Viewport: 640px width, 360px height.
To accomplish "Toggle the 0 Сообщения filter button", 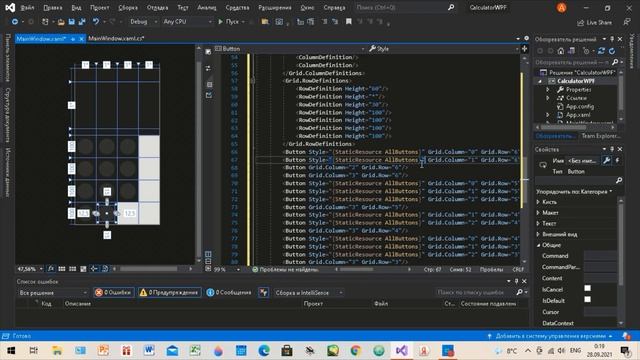I will [x=229, y=293].
